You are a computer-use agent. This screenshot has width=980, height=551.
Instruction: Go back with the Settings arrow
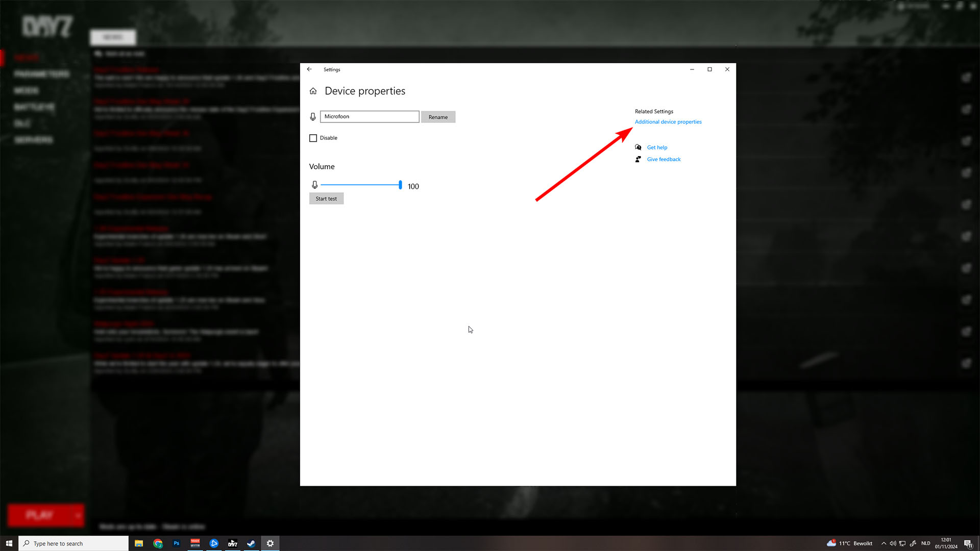coord(309,69)
